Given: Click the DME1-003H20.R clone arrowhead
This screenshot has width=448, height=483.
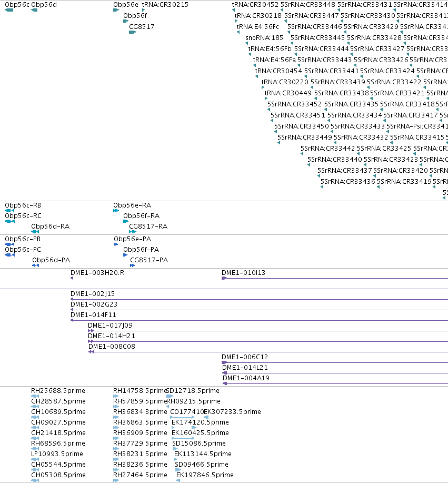Looking at the screenshot, I should point(72,278).
